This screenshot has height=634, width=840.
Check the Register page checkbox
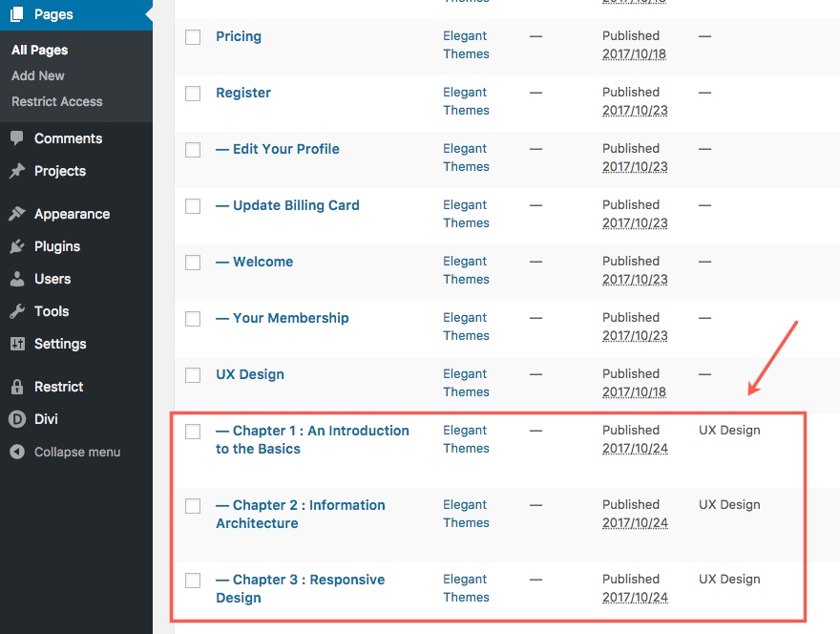193,94
